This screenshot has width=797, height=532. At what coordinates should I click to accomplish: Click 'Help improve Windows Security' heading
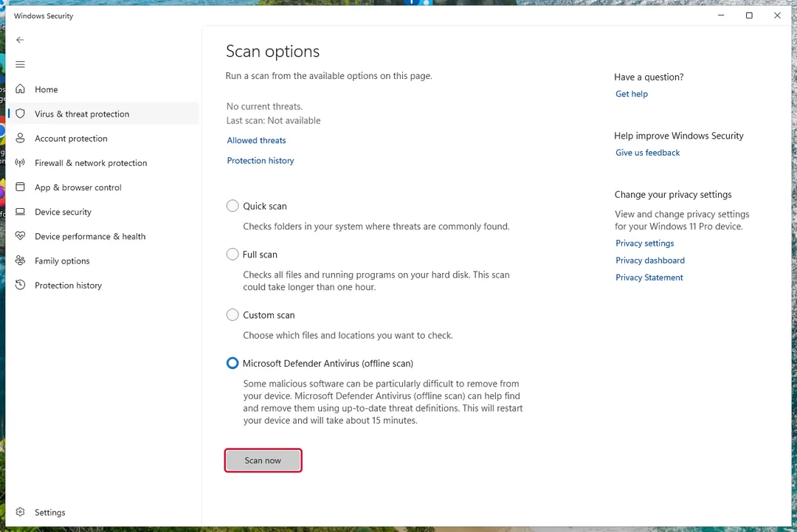click(679, 136)
